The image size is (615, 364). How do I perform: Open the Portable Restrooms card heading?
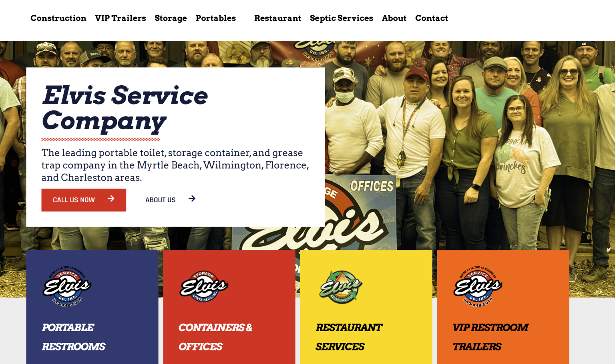tap(74, 337)
